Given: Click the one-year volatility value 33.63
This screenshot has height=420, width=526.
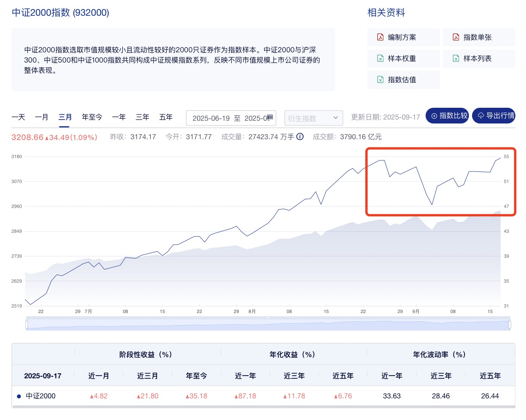Looking at the screenshot, I should 392,396.
